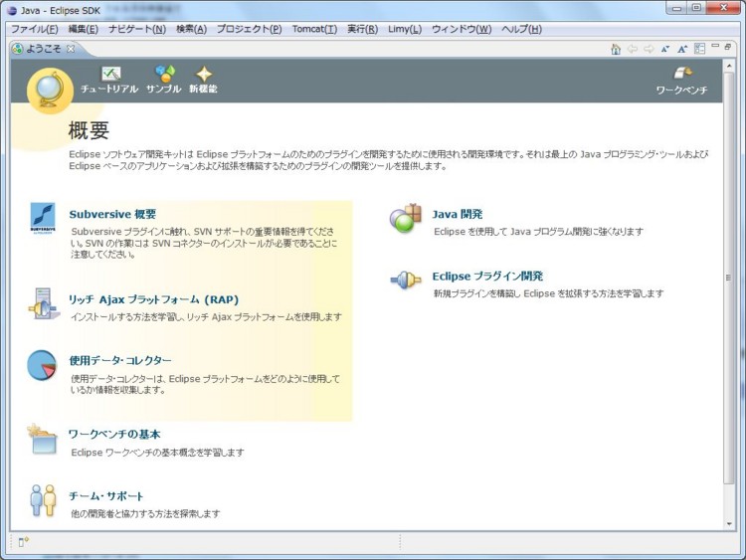
Task: Open the プロジェクト(P) menu
Action: point(250,29)
